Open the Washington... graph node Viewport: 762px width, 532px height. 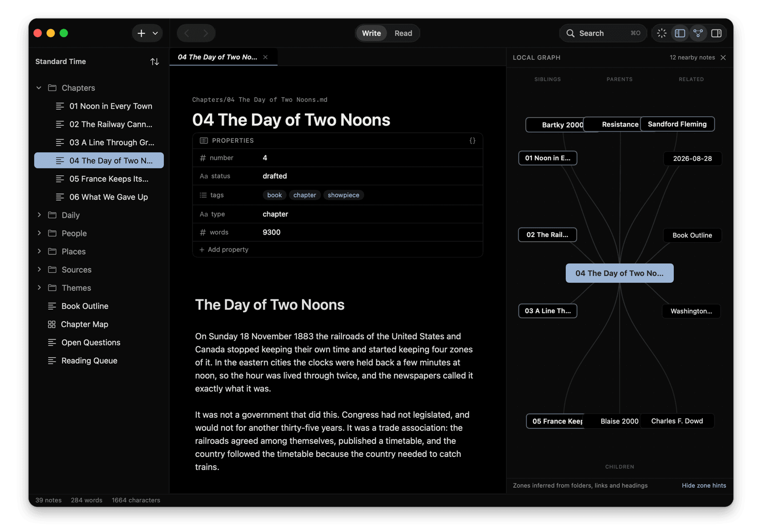691,311
